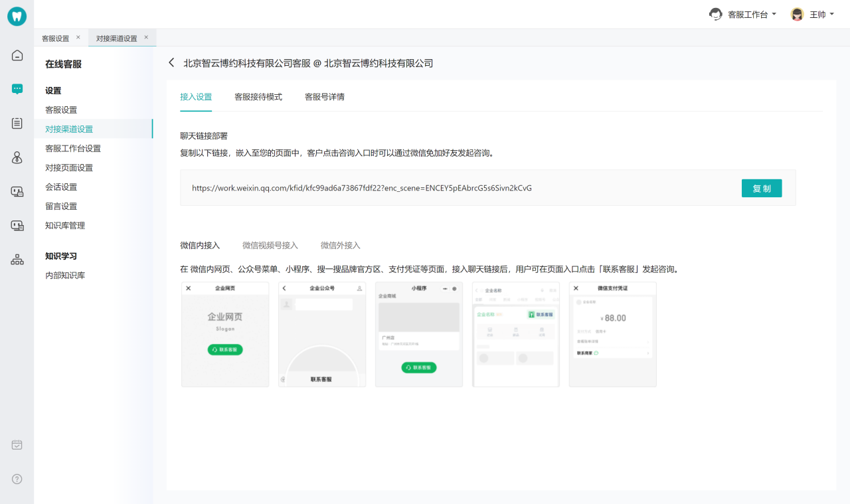
Task: Open the calendar icon near sidebar bottom
Action: click(17, 445)
